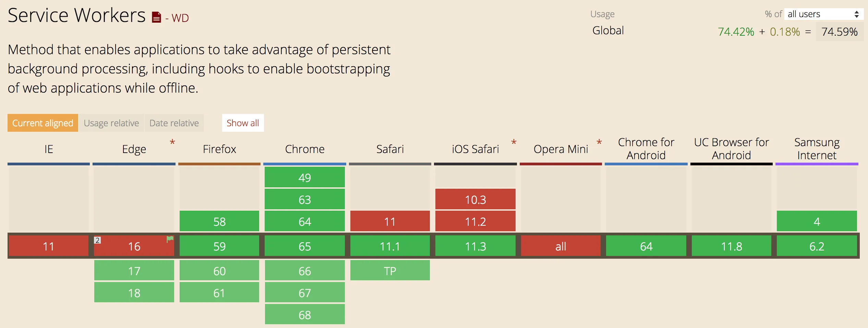Click the Samsung Internet 6.2 cell
Viewport: 868px width, 328px height.
(x=817, y=246)
